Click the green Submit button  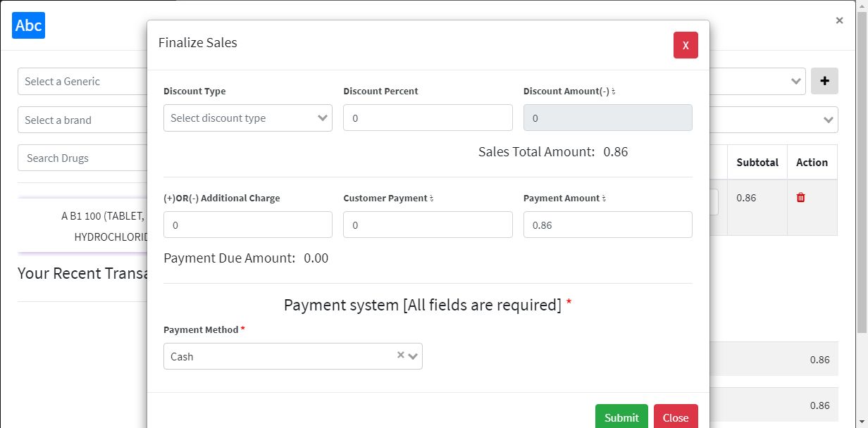pos(621,417)
